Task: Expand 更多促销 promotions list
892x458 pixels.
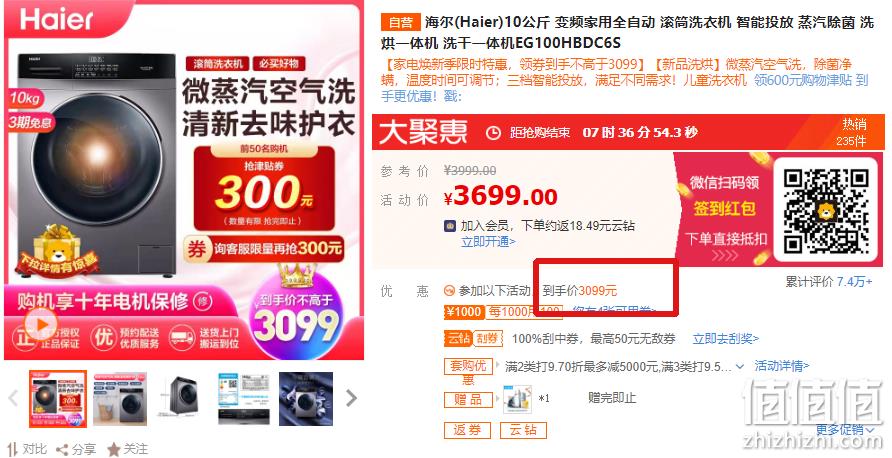Action: pyautogui.click(x=845, y=430)
